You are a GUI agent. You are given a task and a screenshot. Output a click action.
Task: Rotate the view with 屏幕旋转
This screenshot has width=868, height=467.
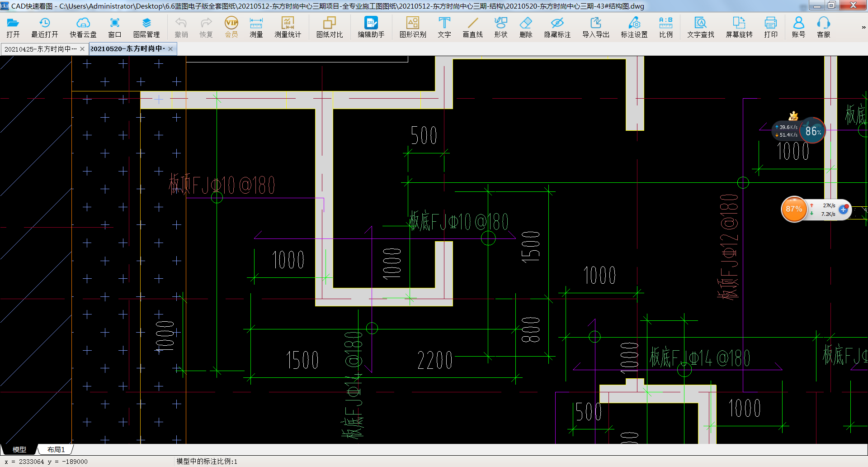(739, 28)
